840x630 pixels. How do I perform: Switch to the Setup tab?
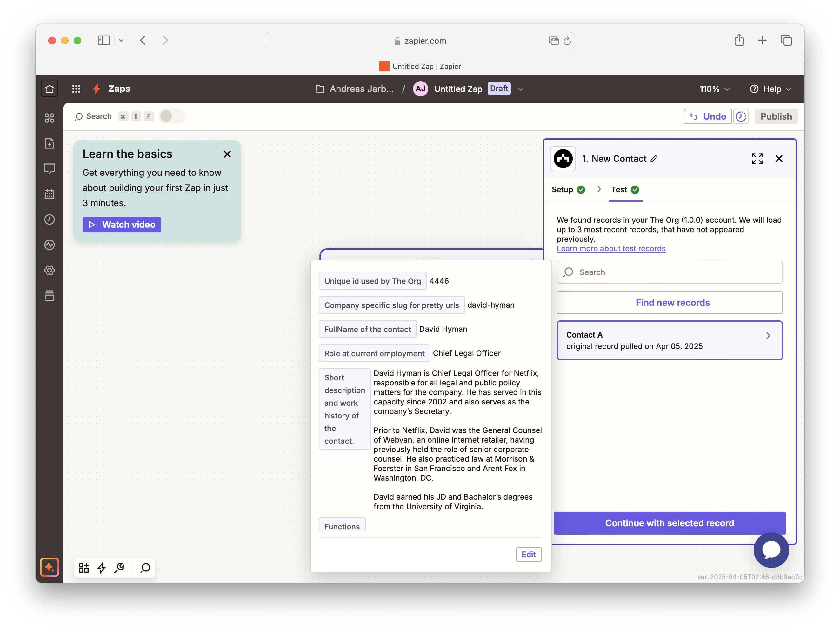click(568, 189)
